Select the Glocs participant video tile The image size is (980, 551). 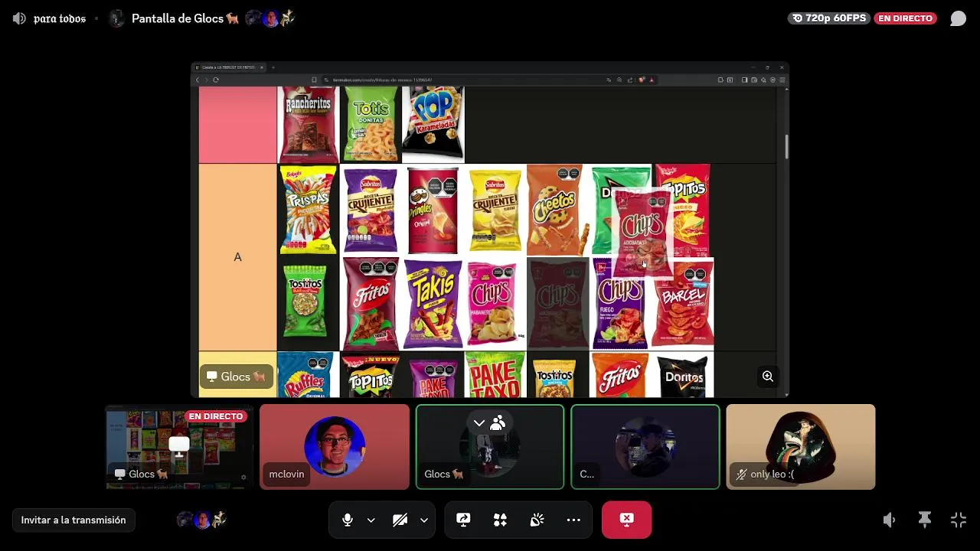click(490, 447)
